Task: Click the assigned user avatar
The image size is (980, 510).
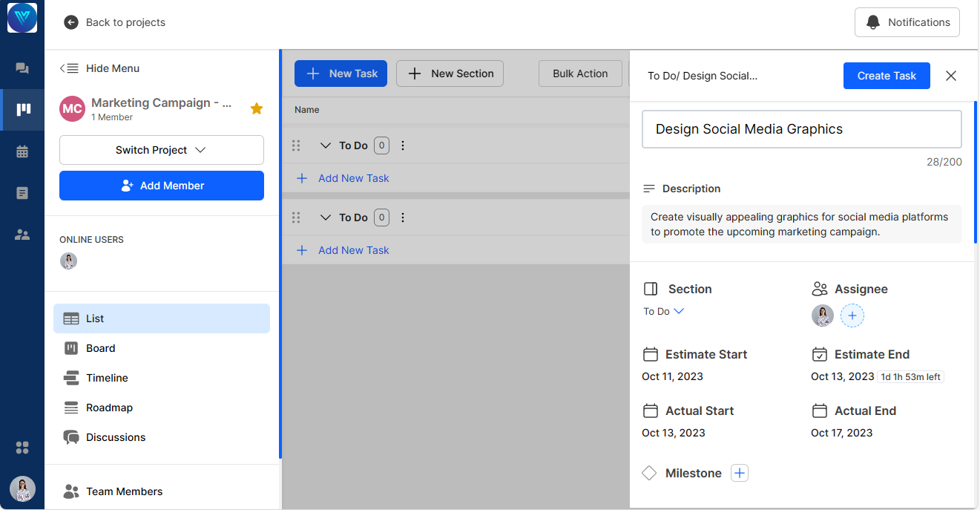Action: point(823,316)
